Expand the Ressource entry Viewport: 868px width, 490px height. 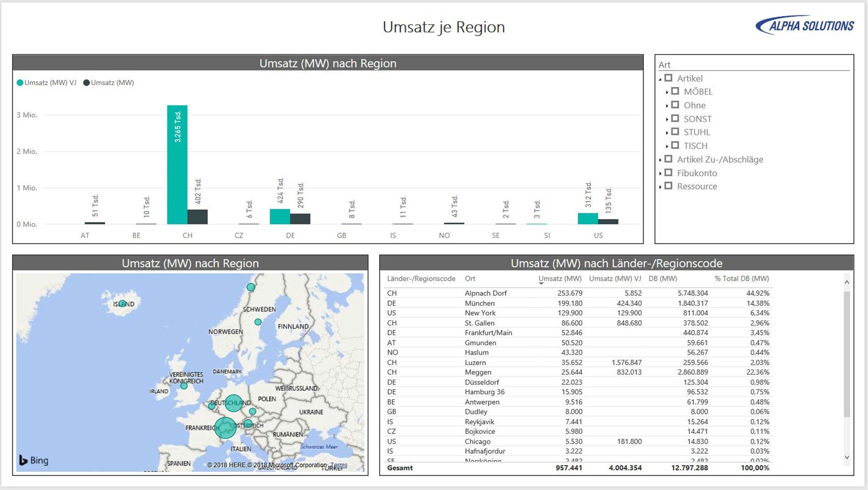coord(661,186)
